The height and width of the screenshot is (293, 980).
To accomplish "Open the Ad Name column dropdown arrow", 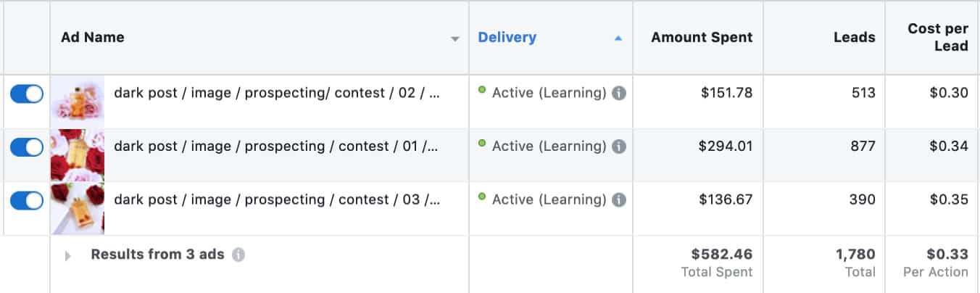I will (x=455, y=39).
